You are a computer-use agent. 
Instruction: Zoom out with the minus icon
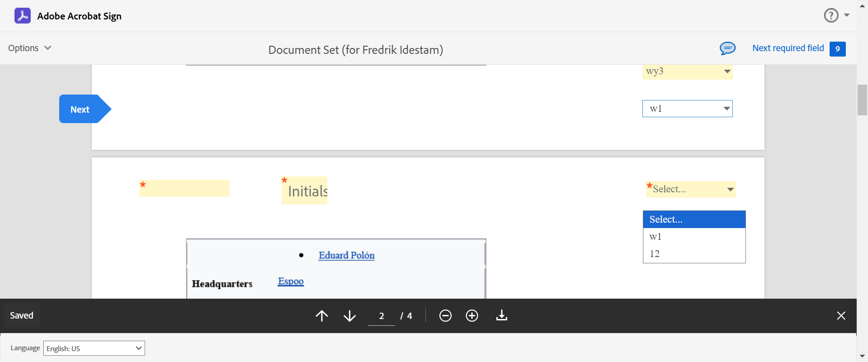point(445,316)
